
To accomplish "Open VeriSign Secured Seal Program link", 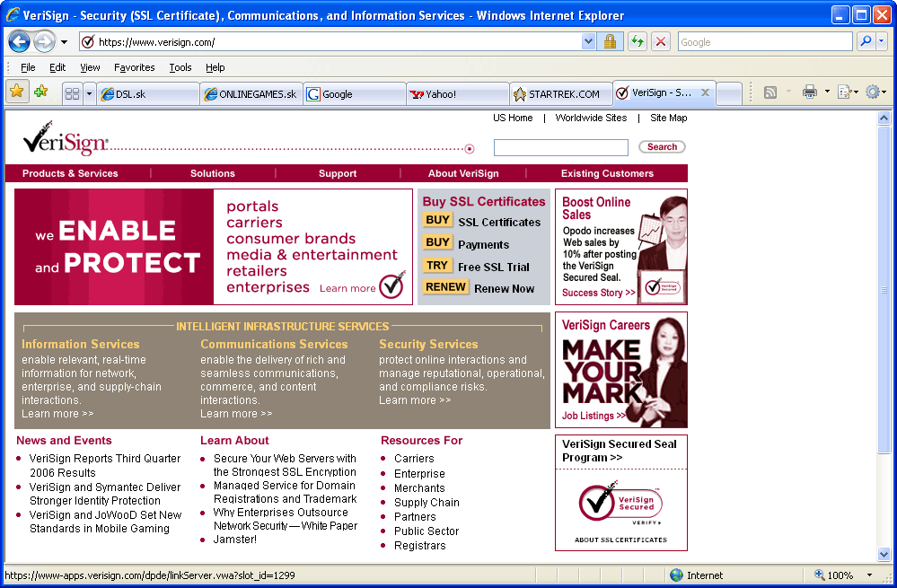I will pos(619,451).
